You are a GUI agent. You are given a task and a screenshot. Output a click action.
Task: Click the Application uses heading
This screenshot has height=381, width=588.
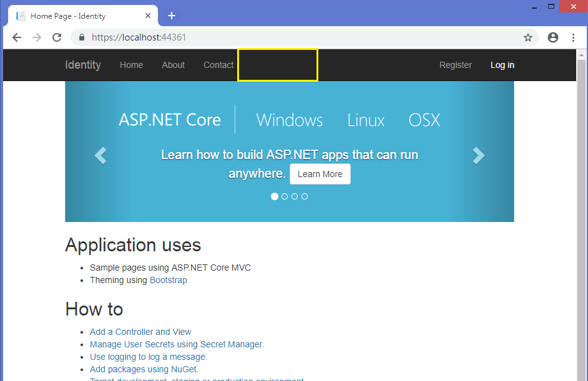pyautogui.click(x=133, y=246)
